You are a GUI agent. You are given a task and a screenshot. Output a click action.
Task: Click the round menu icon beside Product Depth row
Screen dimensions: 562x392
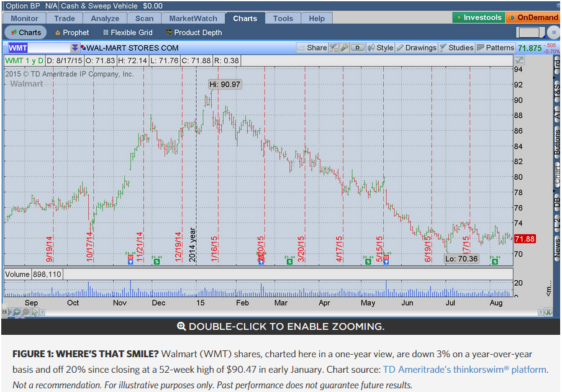coord(554,33)
